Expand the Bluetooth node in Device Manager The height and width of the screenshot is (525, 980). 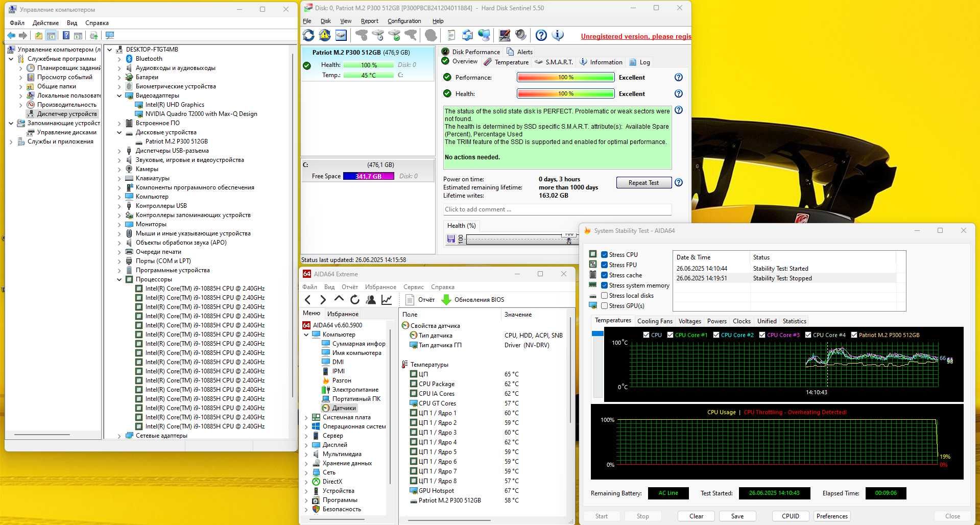tap(119, 59)
